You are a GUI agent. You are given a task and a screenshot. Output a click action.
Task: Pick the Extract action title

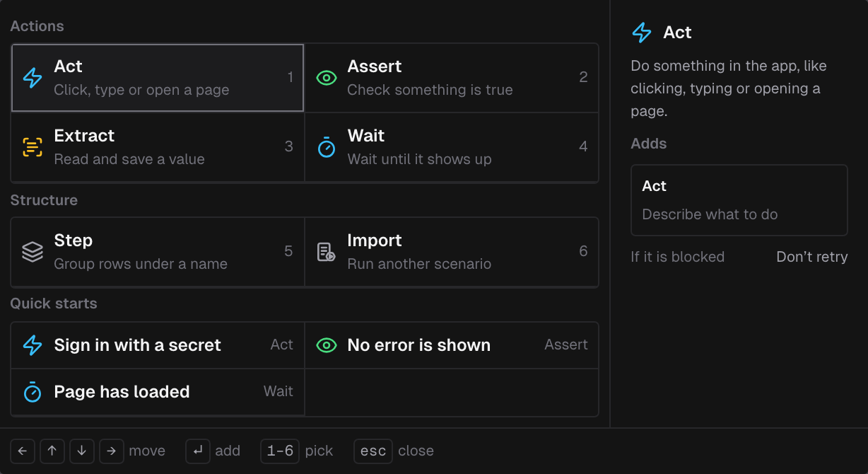pos(84,136)
